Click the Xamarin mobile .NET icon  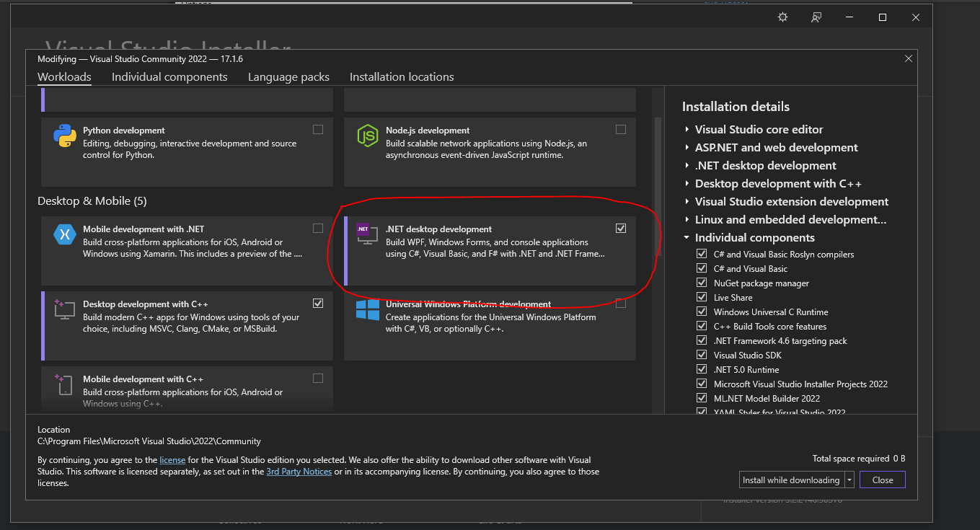65,234
